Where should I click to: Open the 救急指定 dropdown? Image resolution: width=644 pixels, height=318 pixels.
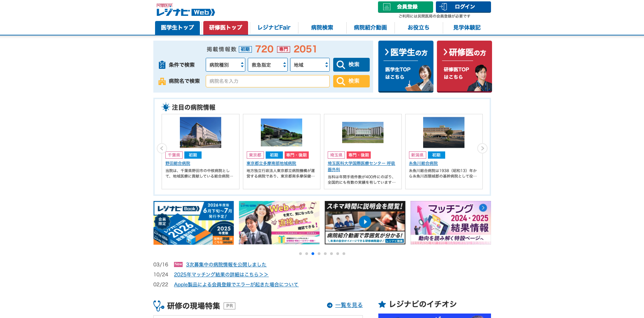tap(267, 65)
